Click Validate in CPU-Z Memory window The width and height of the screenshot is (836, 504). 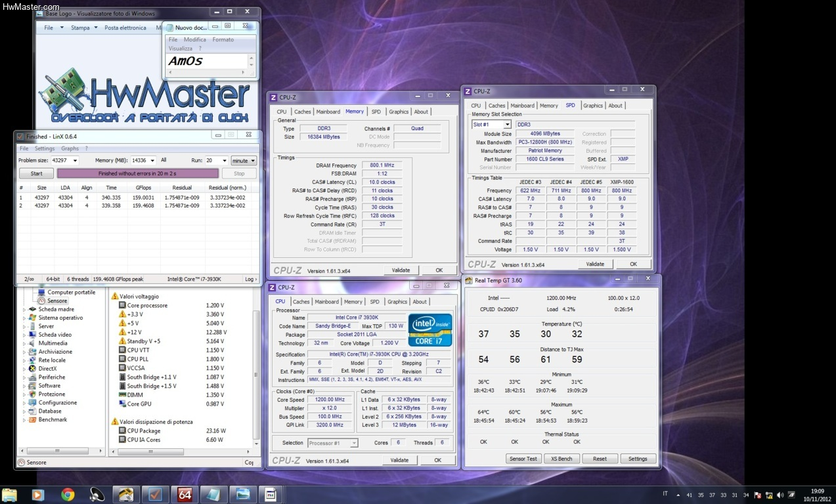401,270
